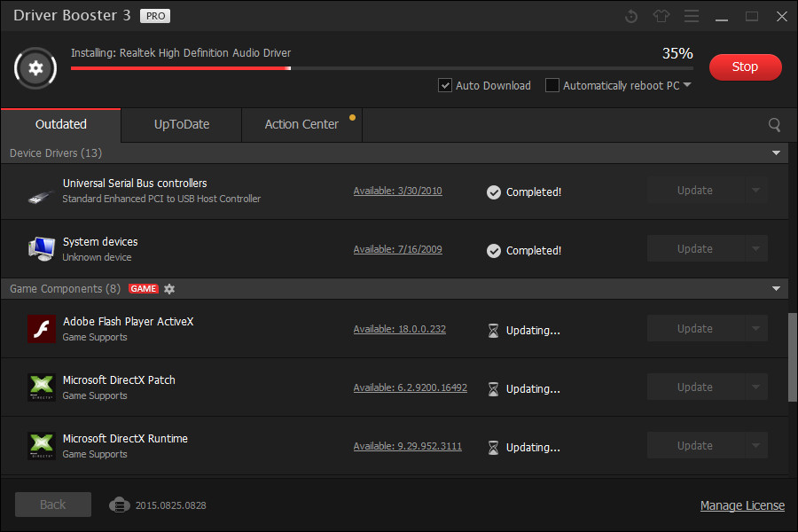
Task: Click the Driver Booster gear logo
Action: tap(35, 68)
